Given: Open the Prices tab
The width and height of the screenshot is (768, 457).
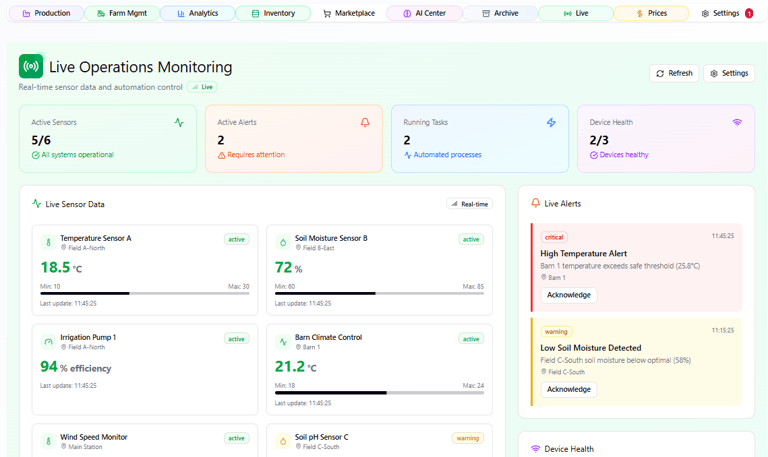Looking at the screenshot, I should pos(651,13).
